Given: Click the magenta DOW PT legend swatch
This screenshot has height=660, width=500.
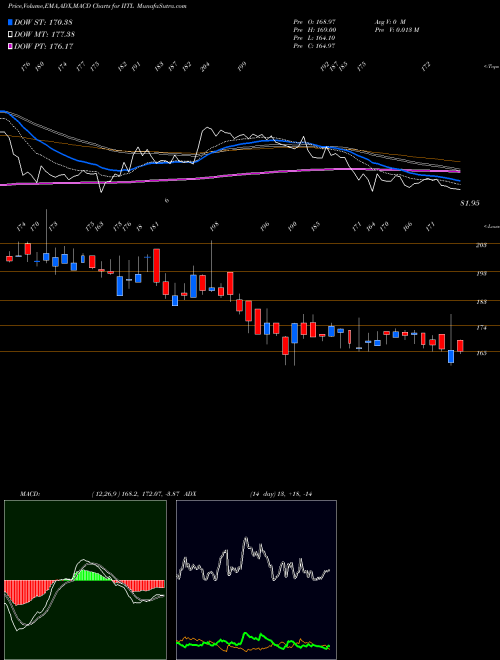Looking at the screenshot, I should [x=11, y=46].
